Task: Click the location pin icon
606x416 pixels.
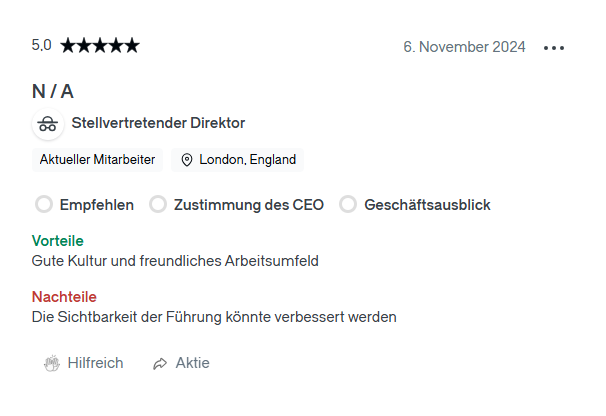Action: [x=187, y=160]
